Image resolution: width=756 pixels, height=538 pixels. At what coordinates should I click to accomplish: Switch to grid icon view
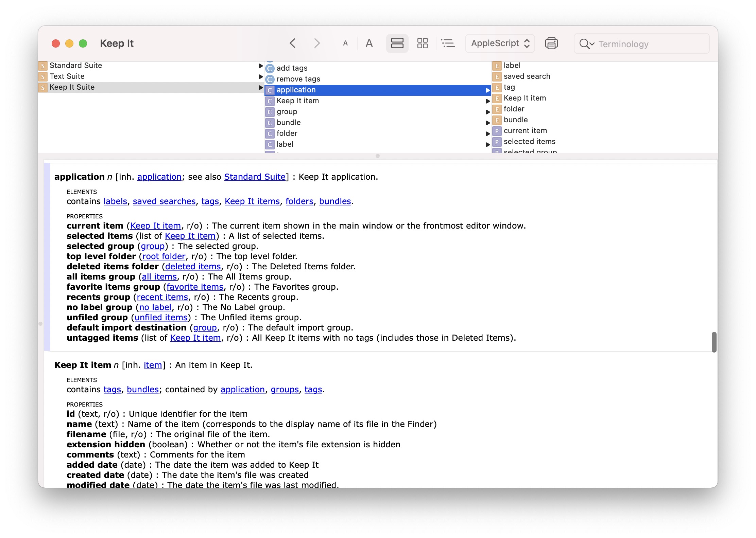pos(422,43)
